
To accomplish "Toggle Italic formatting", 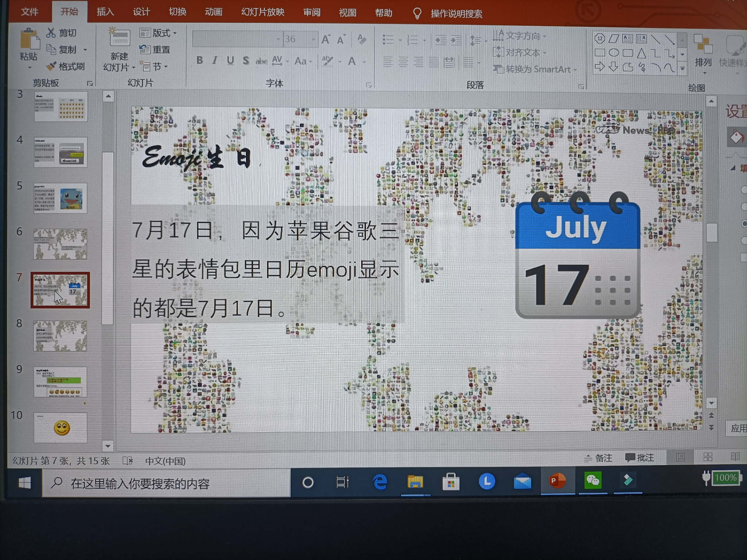I will coord(215,61).
